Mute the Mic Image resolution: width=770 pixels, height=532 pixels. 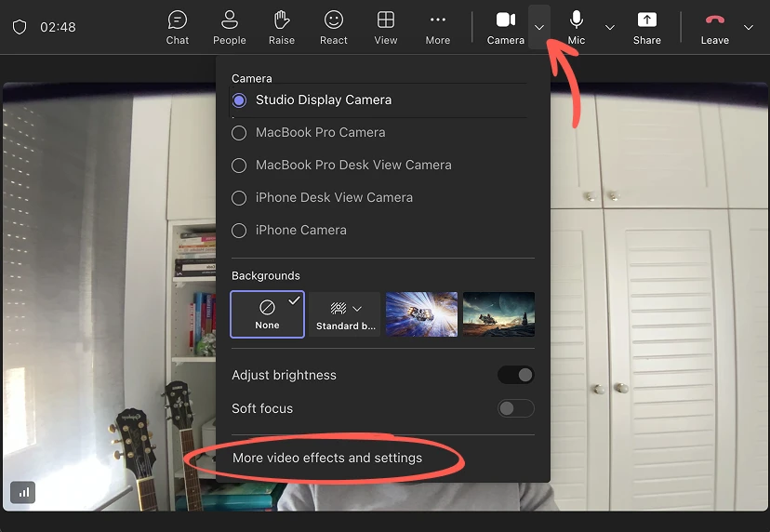tap(576, 28)
